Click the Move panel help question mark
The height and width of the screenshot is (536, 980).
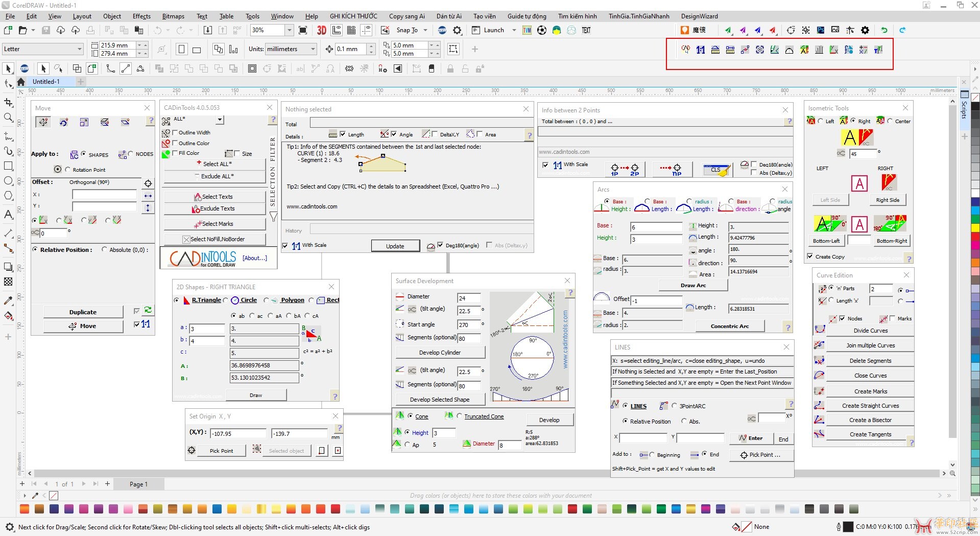pyautogui.click(x=151, y=121)
